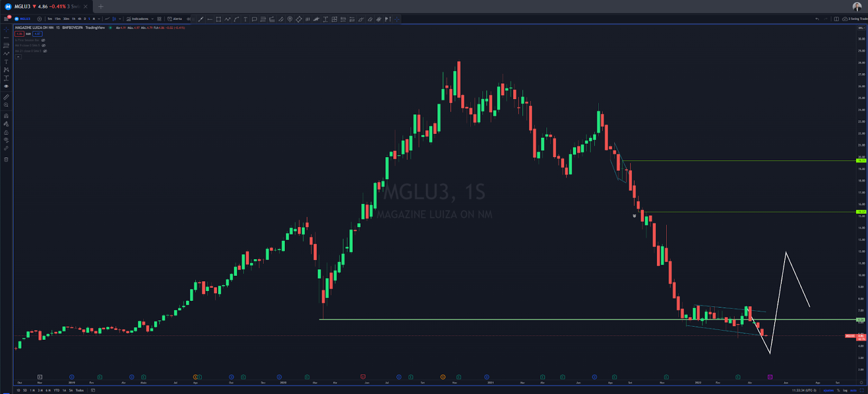Pick the location pin marker tool in favorites toolbar
This screenshot has height=394, width=868.
[290, 19]
